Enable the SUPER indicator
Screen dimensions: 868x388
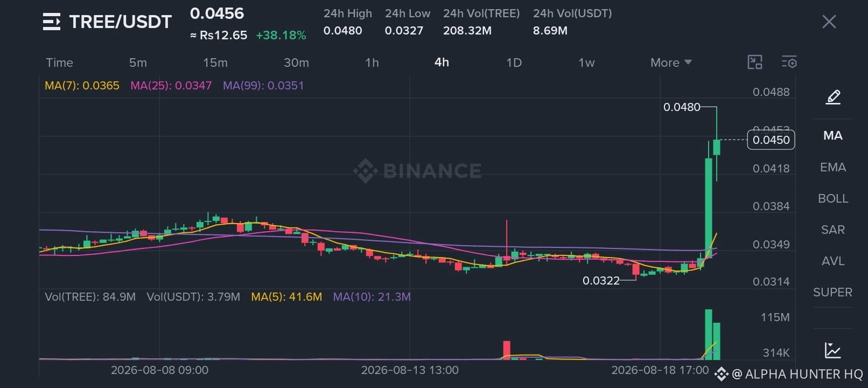(x=833, y=292)
